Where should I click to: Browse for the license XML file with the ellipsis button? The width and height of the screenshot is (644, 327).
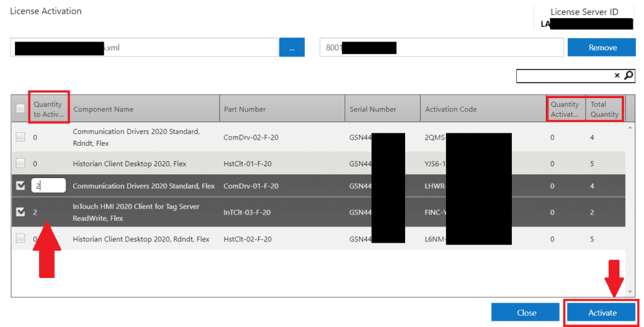click(x=292, y=47)
